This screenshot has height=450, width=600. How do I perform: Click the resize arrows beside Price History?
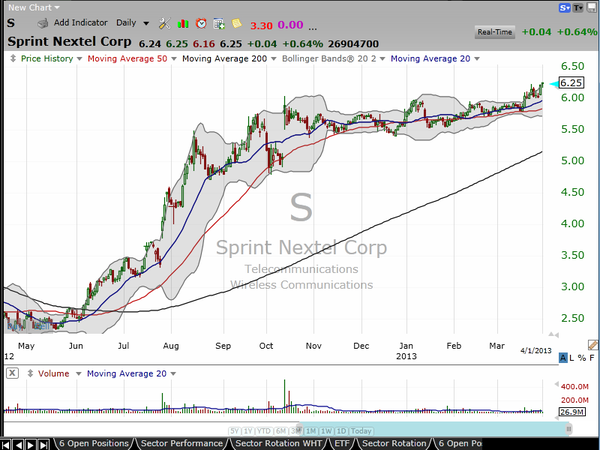pos(13,59)
